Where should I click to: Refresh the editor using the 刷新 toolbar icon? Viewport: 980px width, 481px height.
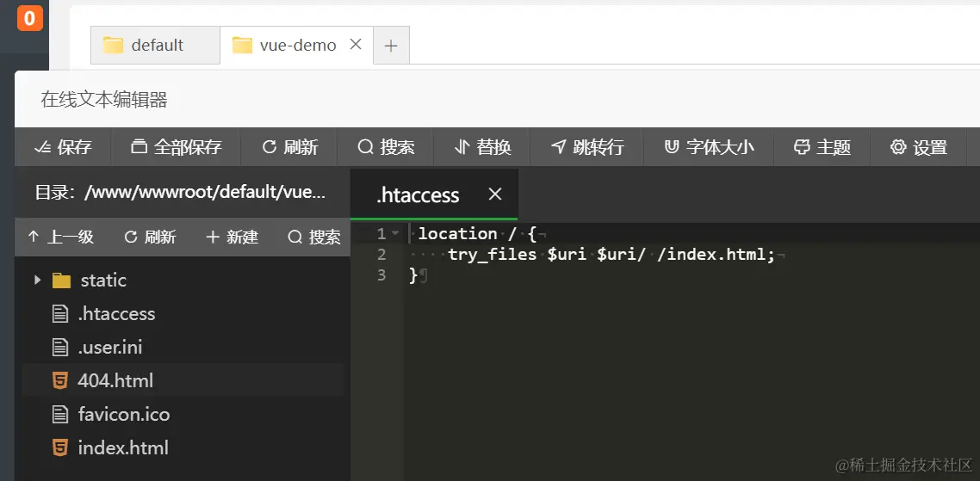[x=270, y=147]
